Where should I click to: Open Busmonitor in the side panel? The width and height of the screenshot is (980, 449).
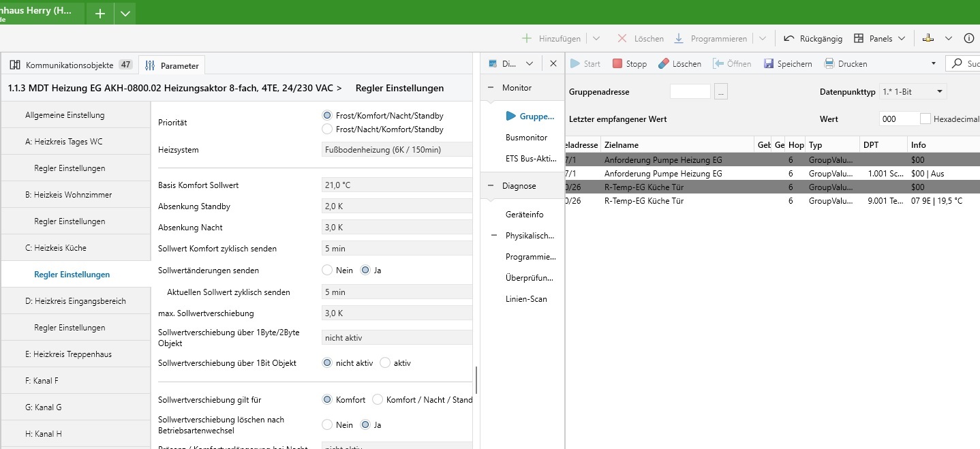(x=526, y=138)
